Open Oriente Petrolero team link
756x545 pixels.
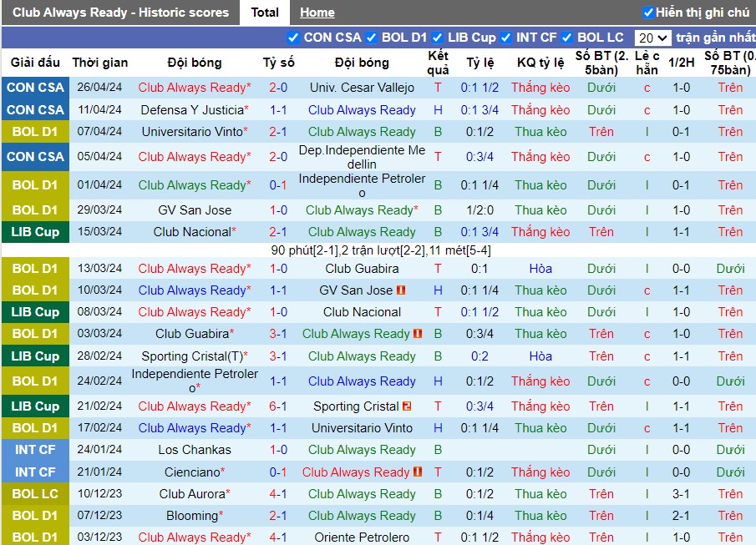[x=362, y=537]
